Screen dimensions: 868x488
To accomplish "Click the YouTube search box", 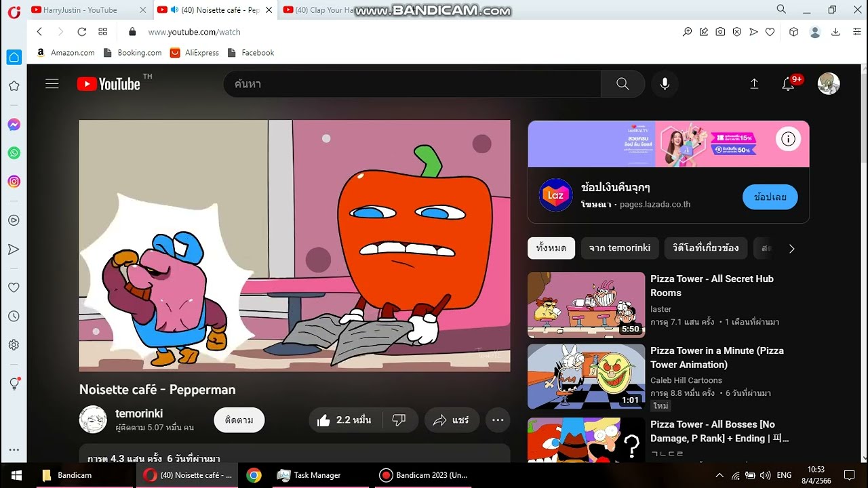I will [x=412, y=84].
